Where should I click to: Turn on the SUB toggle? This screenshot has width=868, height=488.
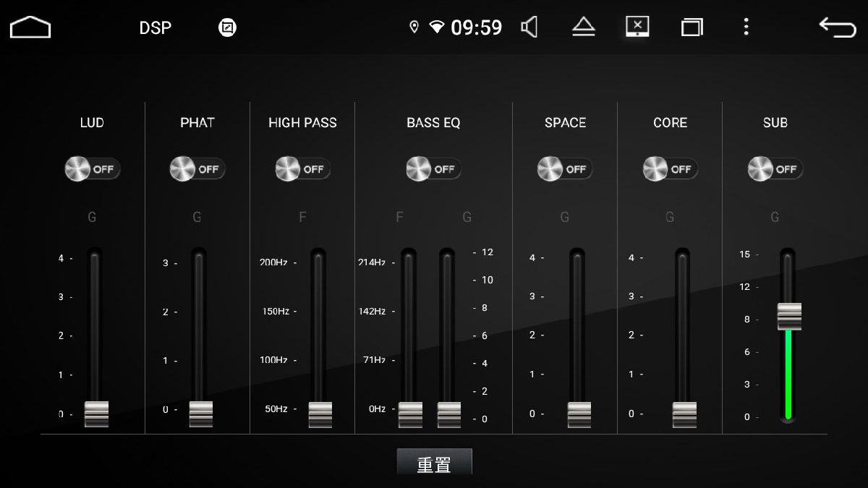coord(775,168)
